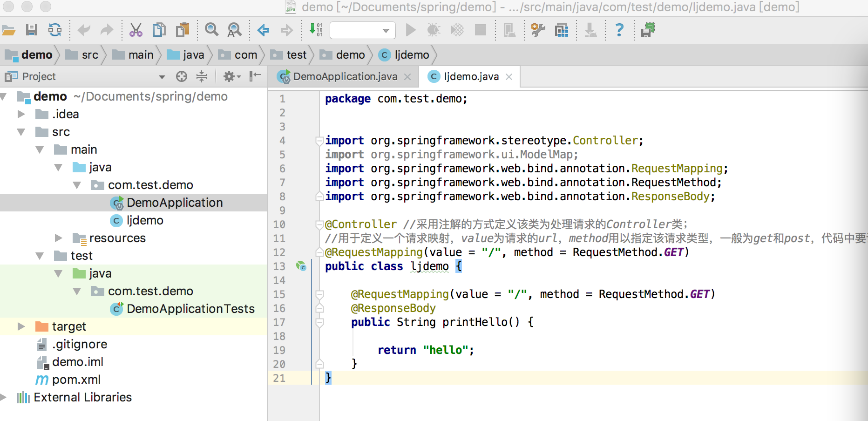
Task: Expand the .idea folder
Action: pos(21,114)
